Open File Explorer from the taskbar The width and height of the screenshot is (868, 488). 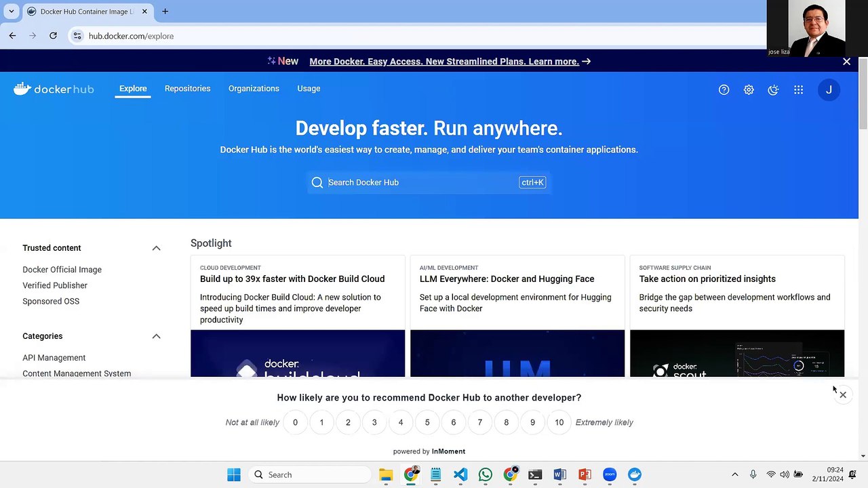pyautogui.click(x=386, y=474)
